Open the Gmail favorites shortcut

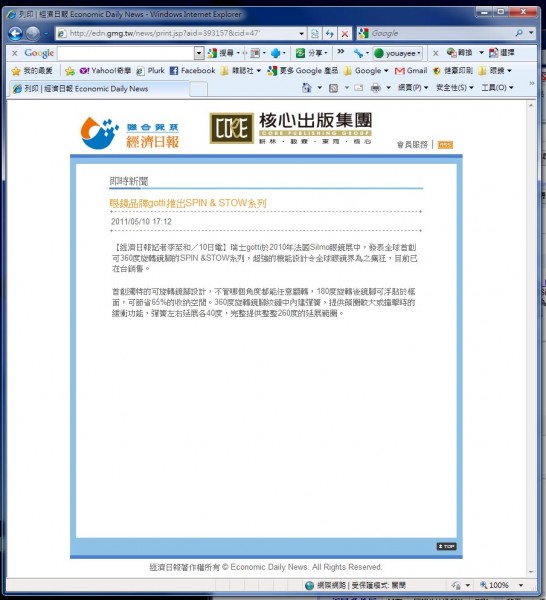coord(411,71)
